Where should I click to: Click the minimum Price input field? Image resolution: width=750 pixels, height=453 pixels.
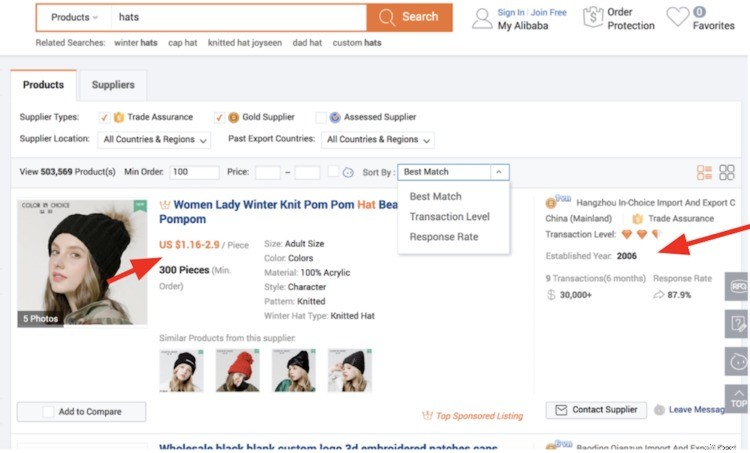coord(268,172)
